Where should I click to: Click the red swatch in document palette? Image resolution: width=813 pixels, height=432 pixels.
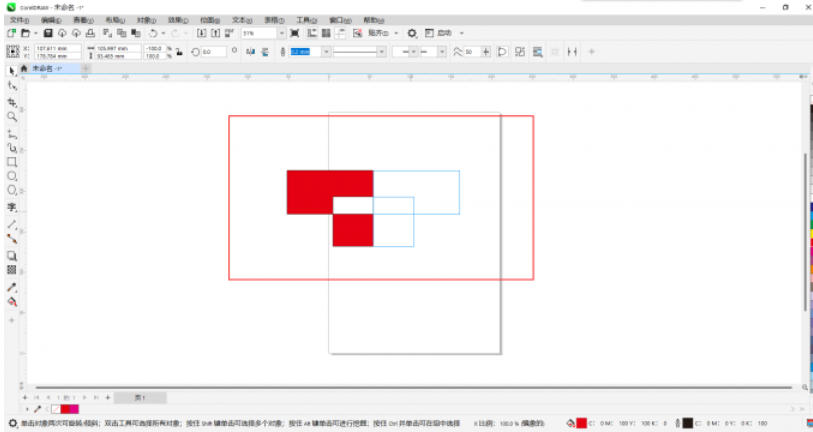(65, 409)
